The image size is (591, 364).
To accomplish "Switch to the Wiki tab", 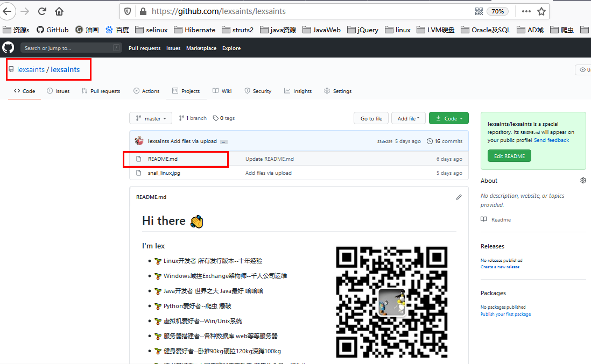I will point(222,91).
